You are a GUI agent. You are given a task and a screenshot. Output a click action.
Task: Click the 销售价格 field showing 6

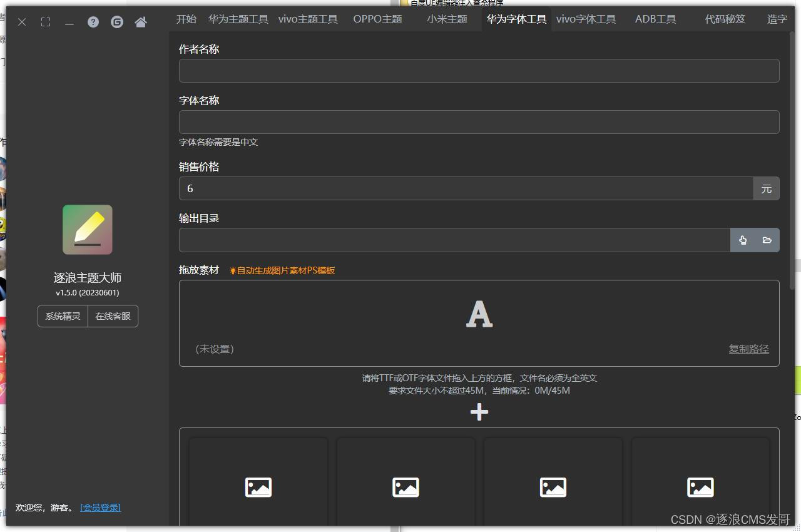click(466, 188)
